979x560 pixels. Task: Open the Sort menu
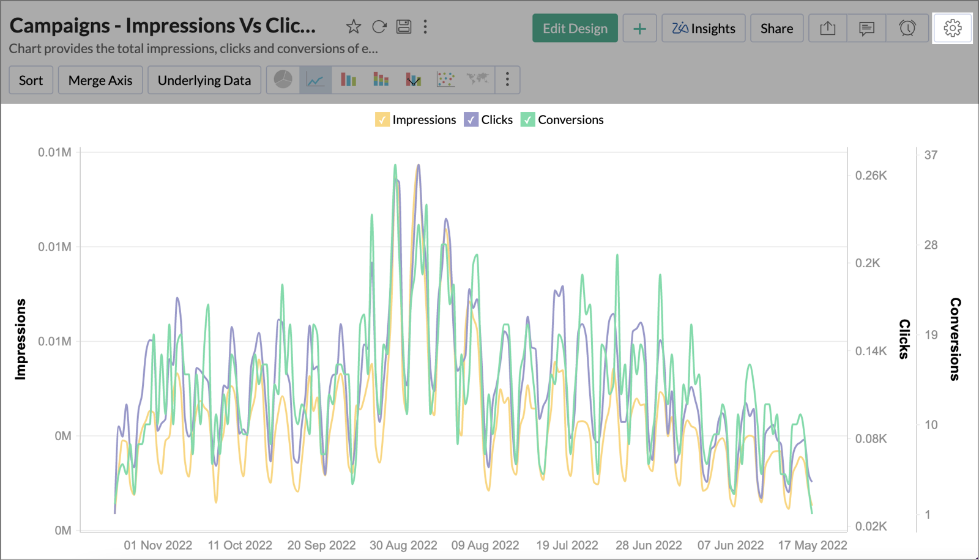click(31, 80)
